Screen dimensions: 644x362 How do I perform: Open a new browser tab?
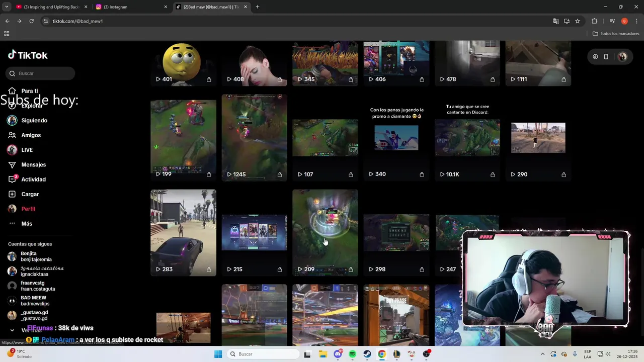click(258, 7)
